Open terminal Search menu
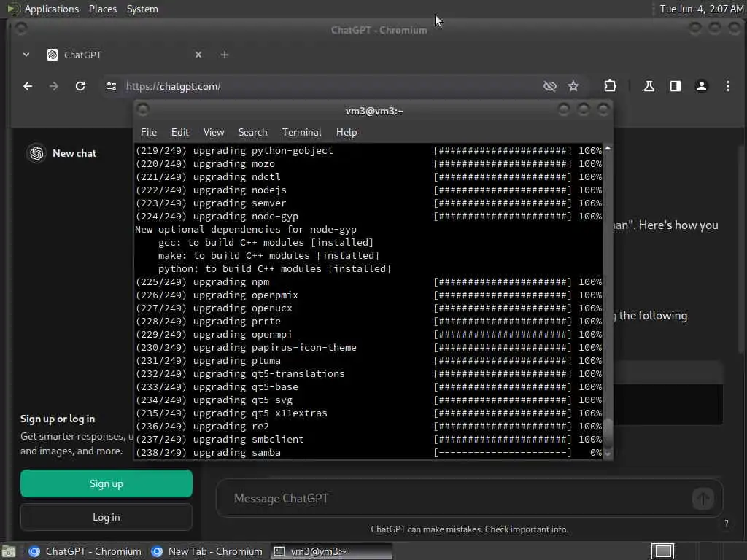The image size is (747, 560). click(x=252, y=133)
